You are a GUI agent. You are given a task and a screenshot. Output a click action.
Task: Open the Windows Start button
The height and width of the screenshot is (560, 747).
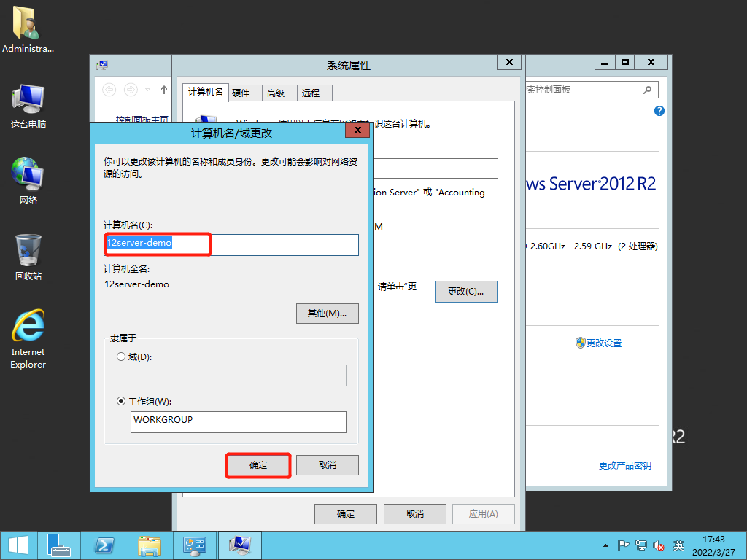point(18,545)
